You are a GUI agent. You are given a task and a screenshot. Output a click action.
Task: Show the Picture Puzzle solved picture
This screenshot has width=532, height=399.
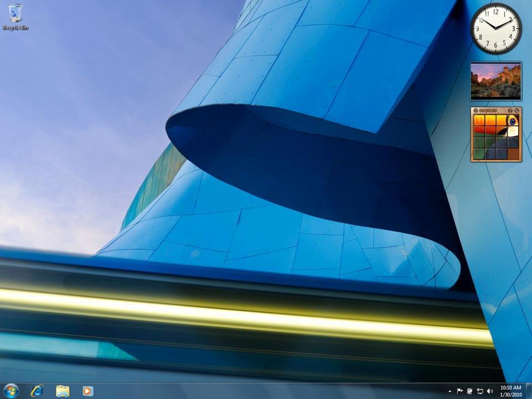(510, 110)
